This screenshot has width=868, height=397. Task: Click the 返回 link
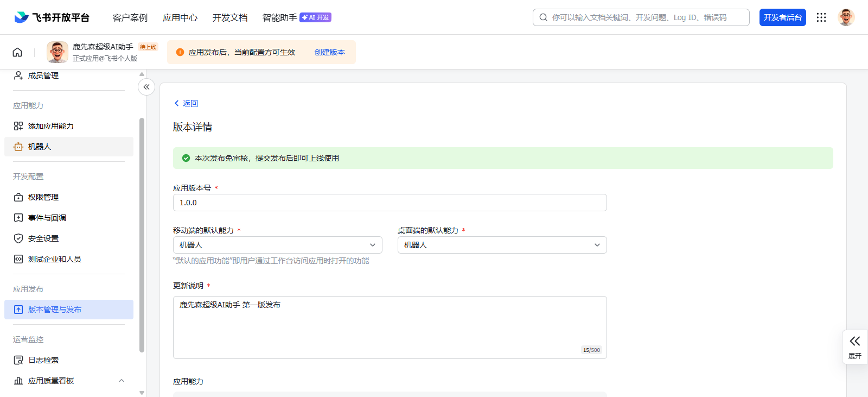190,103
